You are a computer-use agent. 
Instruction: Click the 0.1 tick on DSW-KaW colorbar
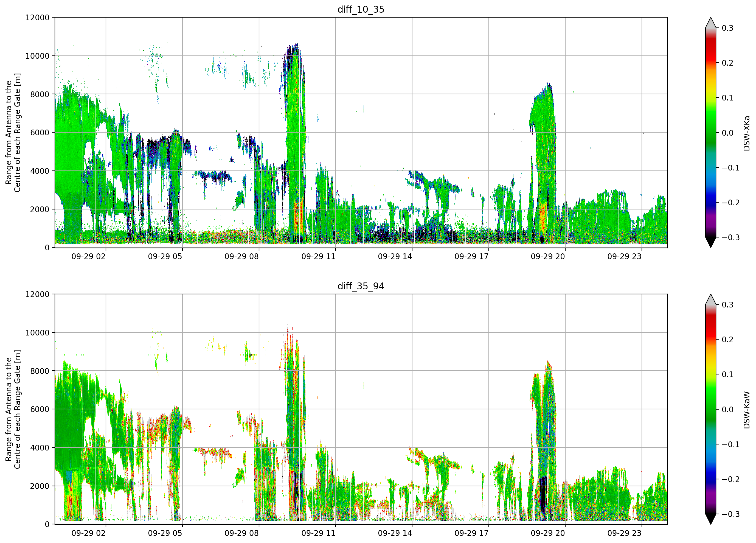pyautogui.click(x=728, y=374)
